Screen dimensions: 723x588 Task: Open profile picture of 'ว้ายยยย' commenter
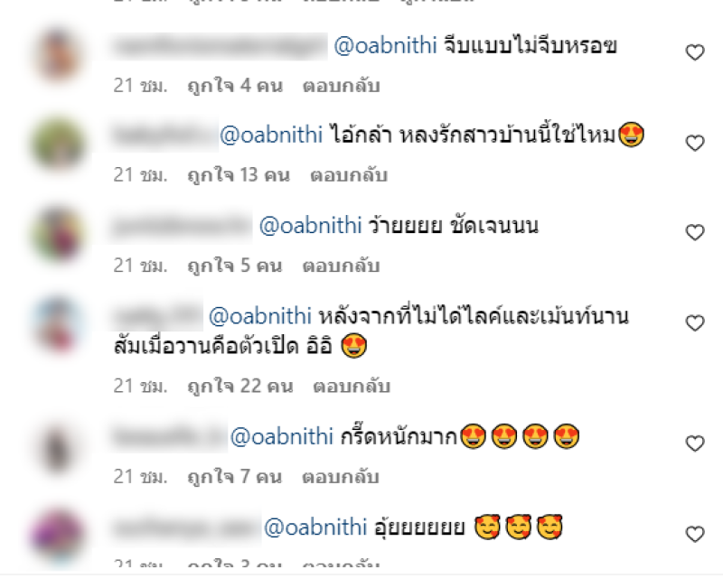click(x=58, y=234)
